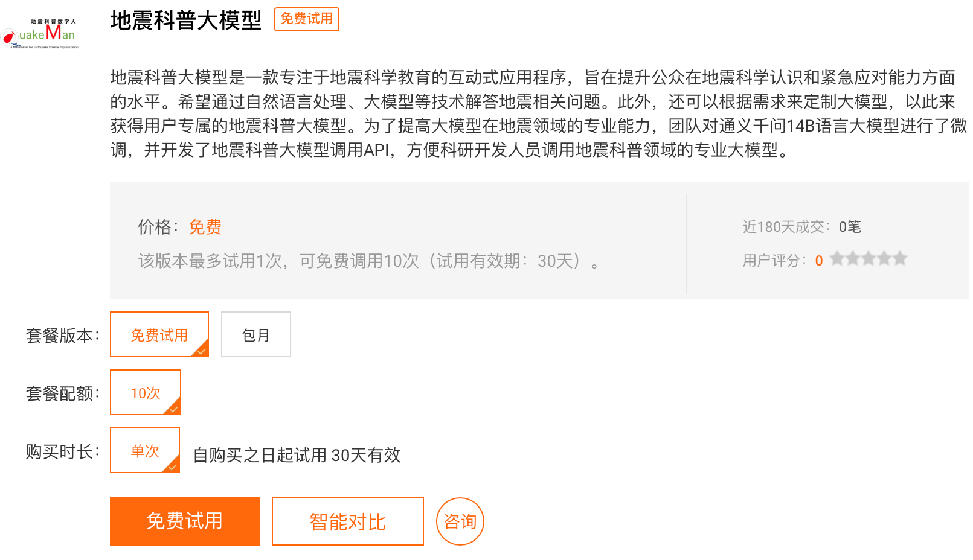
Task: Click the 地震科普大模型 title
Action: pyautogui.click(x=186, y=21)
